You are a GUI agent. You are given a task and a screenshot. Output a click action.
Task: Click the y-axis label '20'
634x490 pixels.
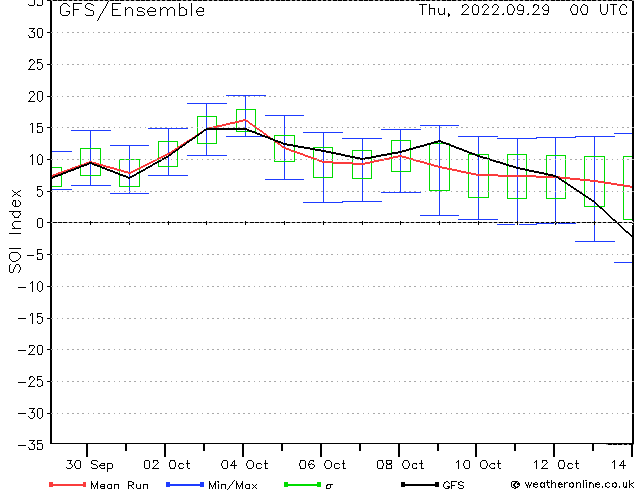click(x=36, y=96)
